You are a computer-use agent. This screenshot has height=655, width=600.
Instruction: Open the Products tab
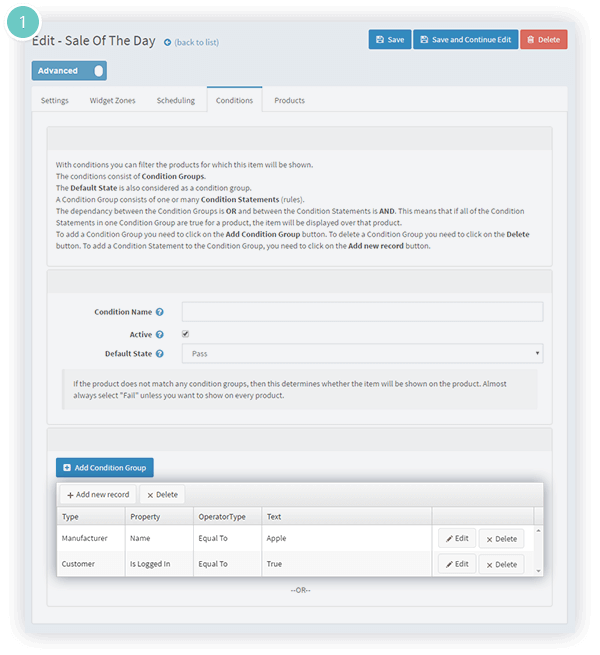tap(290, 101)
